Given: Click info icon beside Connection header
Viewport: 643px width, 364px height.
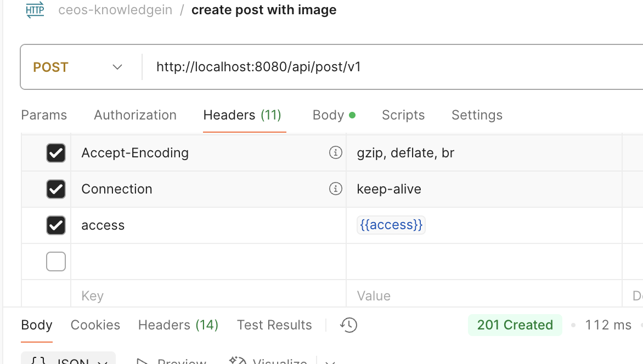Looking at the screenshot, I should tap(335, 189).
